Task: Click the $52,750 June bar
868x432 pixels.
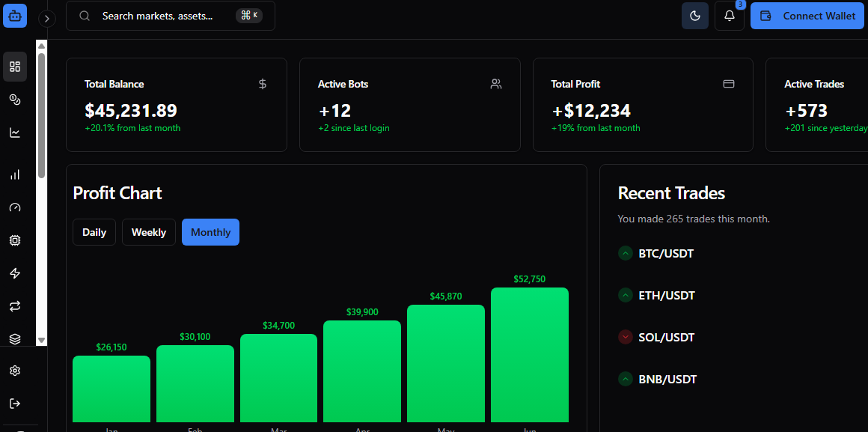Action: pyautogui.click(x=530, y=355)
